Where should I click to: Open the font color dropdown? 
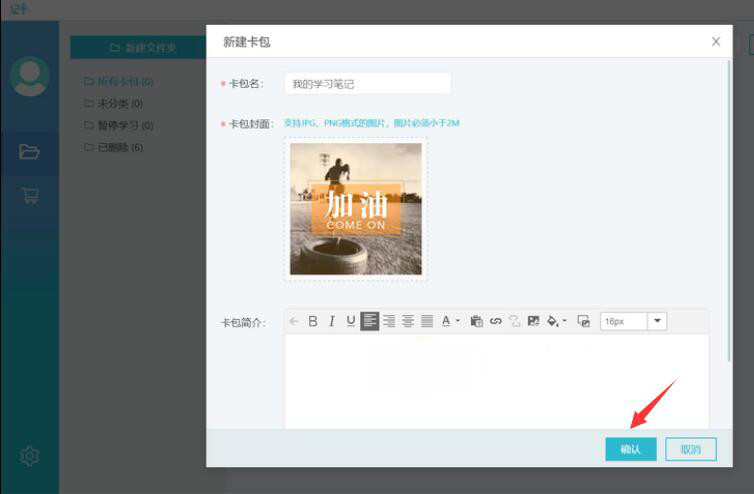pos(450,321)
